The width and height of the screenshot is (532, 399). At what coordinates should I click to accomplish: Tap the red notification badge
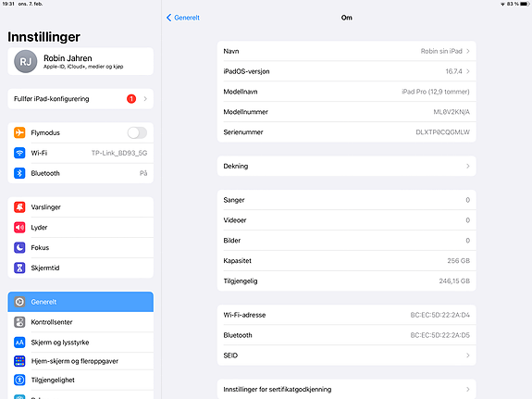click(131, 99)
